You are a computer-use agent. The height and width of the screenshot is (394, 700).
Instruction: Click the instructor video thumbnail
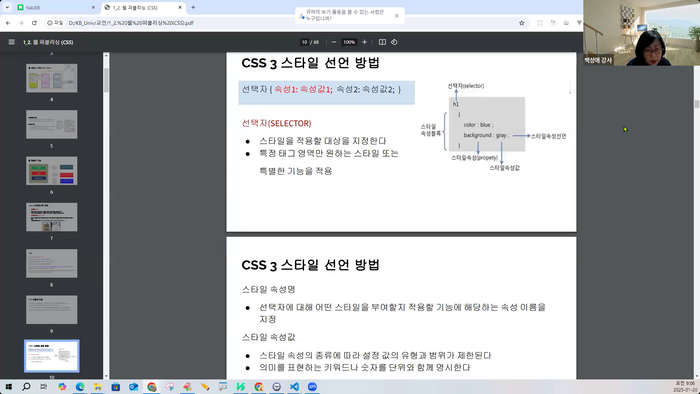(x=642, y=33)
